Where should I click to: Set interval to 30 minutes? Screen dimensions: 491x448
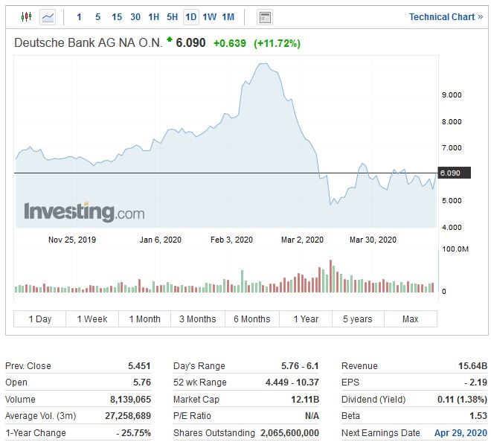click(135, 17)
